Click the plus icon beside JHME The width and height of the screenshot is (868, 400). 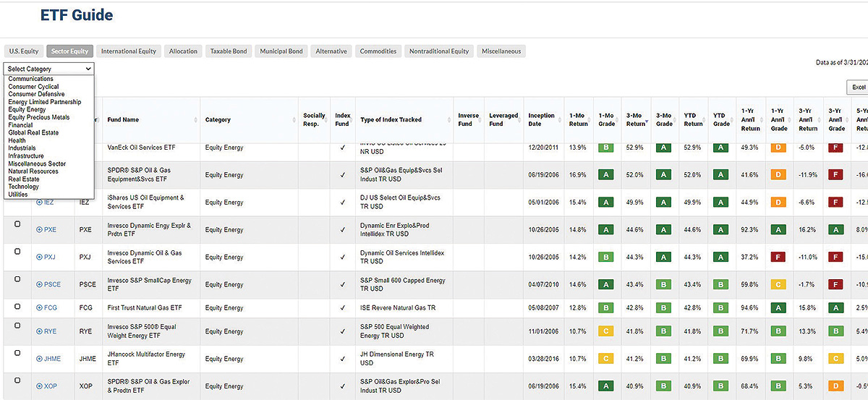click(39, 359)
